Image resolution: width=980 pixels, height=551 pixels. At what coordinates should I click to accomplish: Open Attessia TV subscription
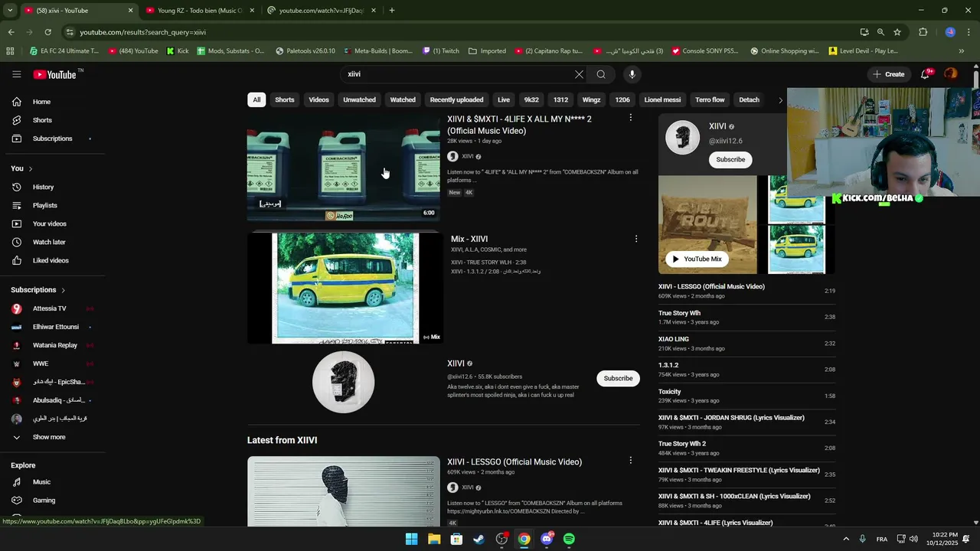49,308
